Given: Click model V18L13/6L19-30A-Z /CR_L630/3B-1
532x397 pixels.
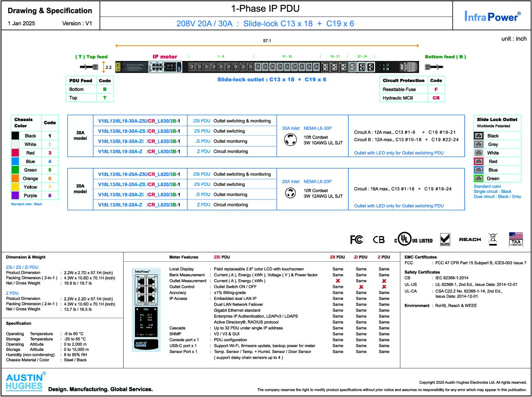Looking at the screenshot, I should tap(139, 151).
